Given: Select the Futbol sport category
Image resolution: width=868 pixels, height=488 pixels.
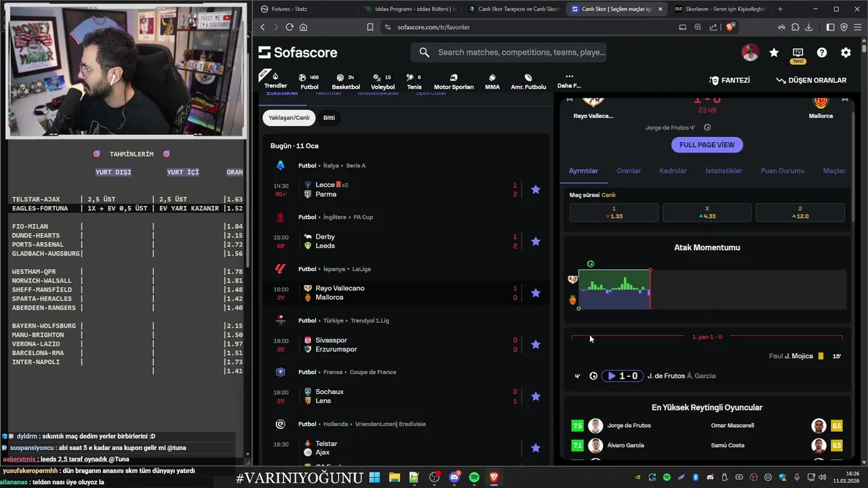Looking at the screenshot, I should [x=309, y=81].
